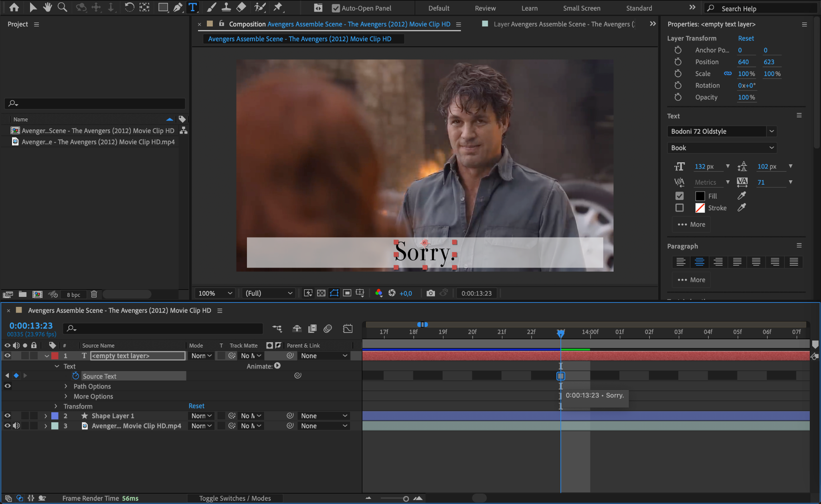Uncheck the Auto-Open Panel checkbox

336,8
